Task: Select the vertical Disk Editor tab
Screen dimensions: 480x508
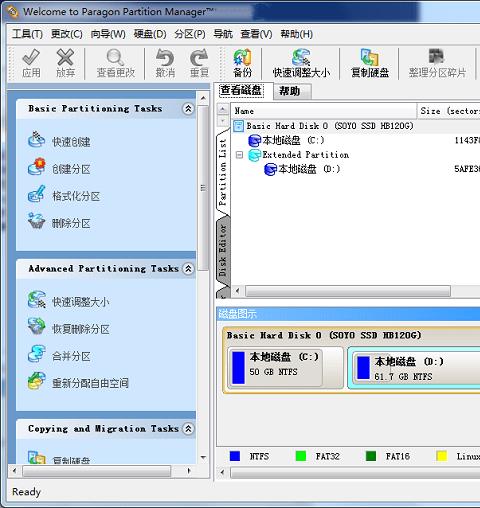Action: (x=223, y=251)
